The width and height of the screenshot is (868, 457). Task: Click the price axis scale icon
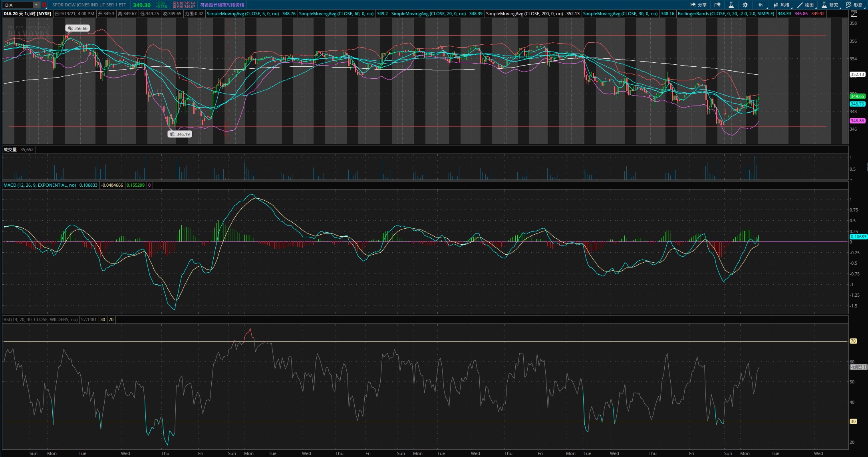854,14
